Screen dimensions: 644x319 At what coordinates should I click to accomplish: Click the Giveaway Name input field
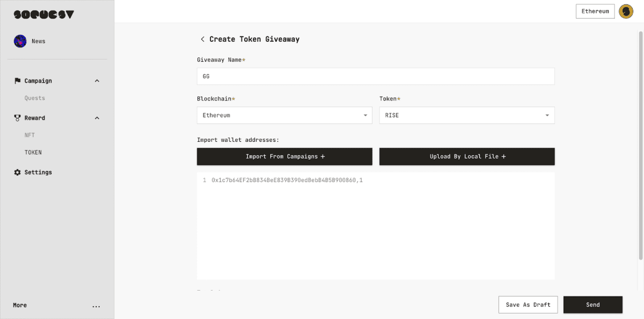[375, 76]
